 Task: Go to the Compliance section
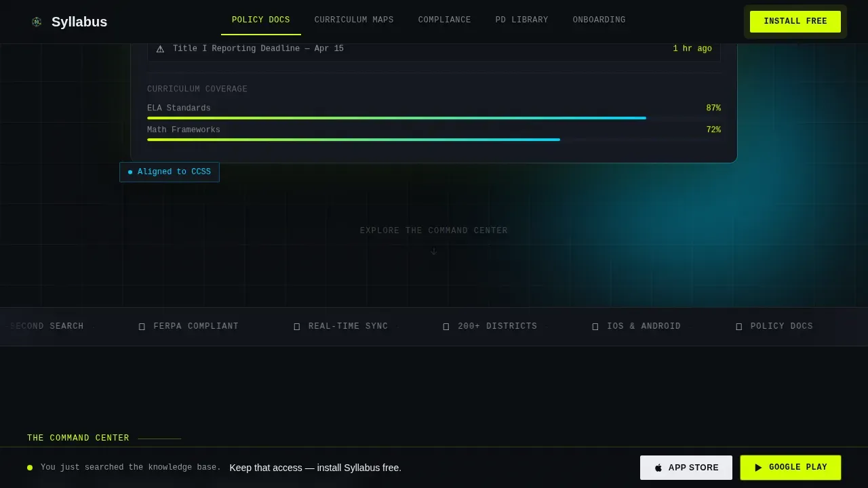[445, 20]
